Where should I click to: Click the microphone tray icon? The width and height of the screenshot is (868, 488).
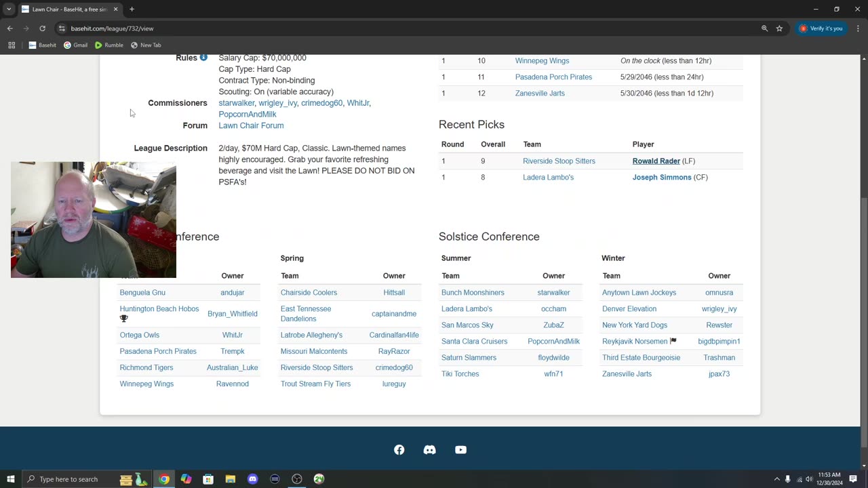(x=787, y=479)
